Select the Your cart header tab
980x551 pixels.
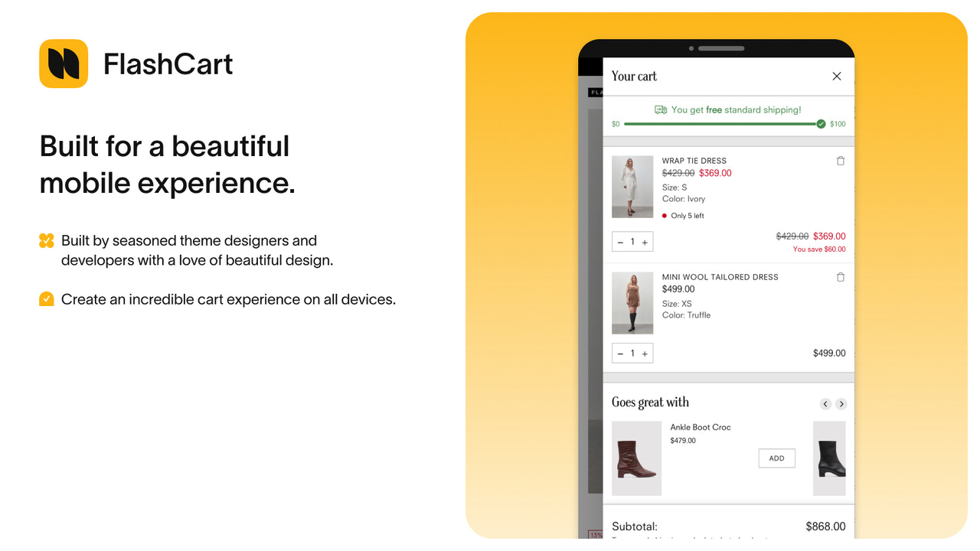(634, 77)
